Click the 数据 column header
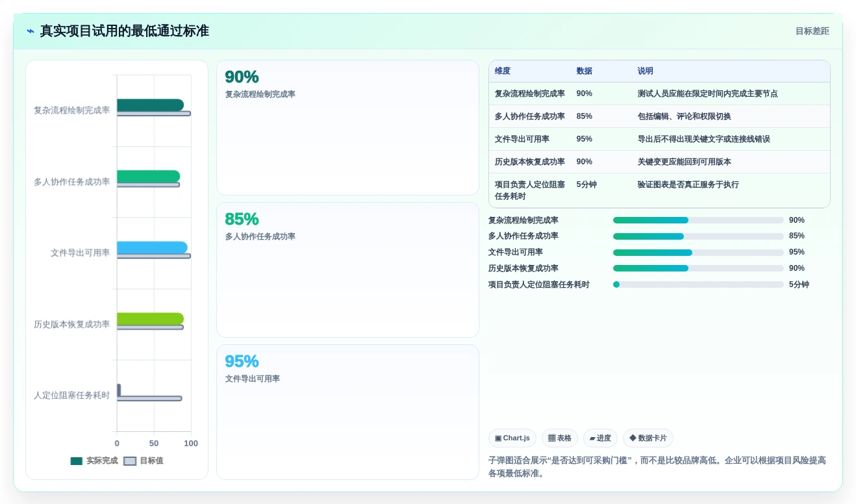The width and height of the screenshot is (856, 504). [585, 71]
